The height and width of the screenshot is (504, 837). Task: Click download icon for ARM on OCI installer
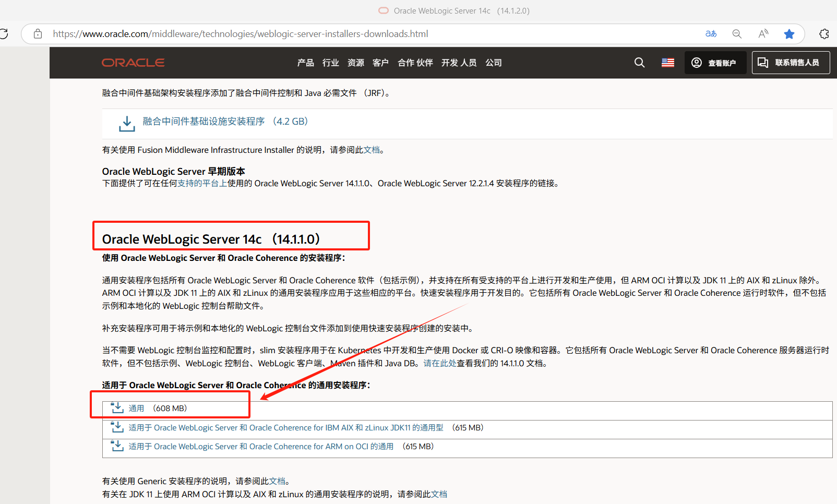[x=117, y=446]
